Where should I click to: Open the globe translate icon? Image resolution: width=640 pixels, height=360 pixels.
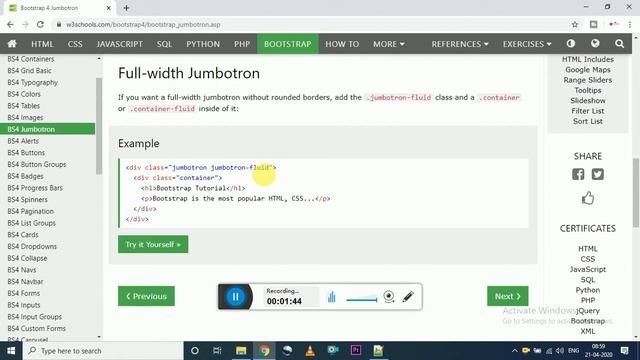pos(595,43)
